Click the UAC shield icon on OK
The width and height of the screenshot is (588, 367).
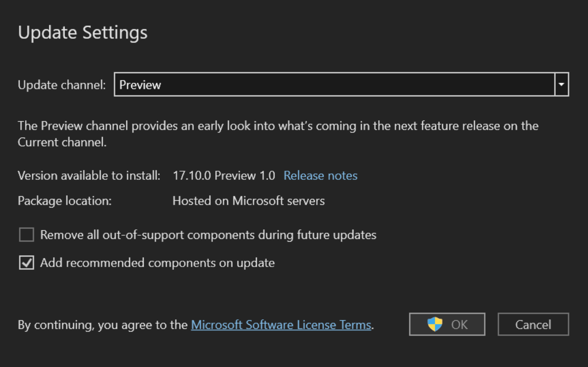pyautogui.click(x=435, y=324)
